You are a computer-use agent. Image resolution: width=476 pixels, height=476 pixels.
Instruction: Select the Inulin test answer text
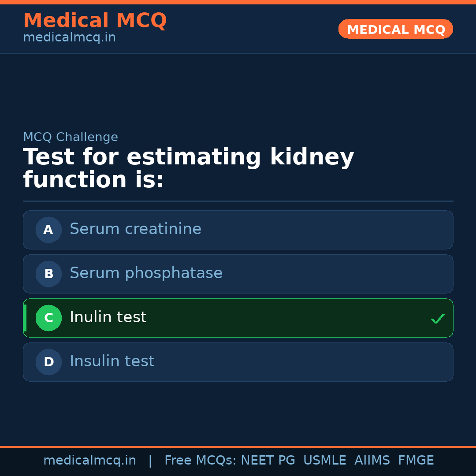tap(108, 317)
